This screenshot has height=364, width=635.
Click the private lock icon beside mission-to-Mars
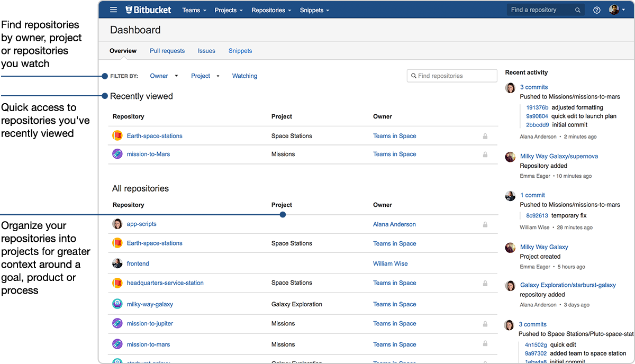(x=485, y=154)
